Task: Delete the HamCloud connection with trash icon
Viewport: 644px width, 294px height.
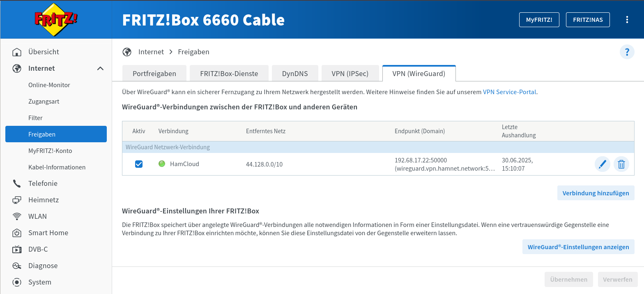Action: coord(621,164)
